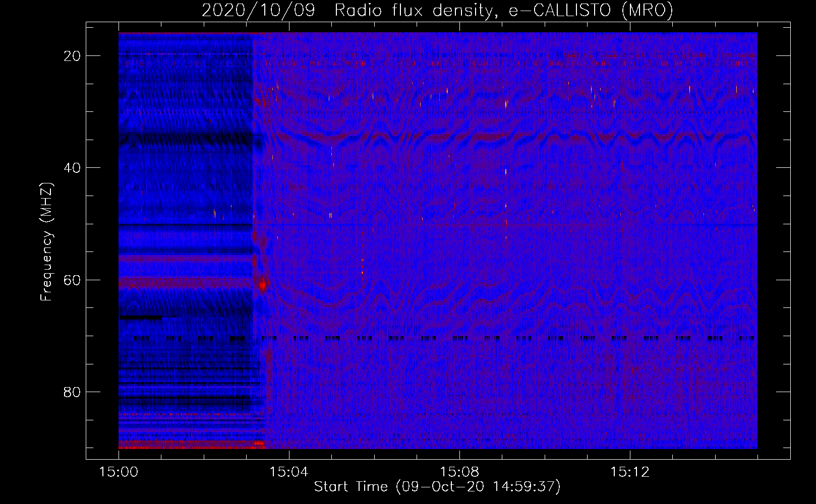Click the '15:08' time tick label
The width and height of the screenshot is (816, 504).
click(x=459, y=472)
